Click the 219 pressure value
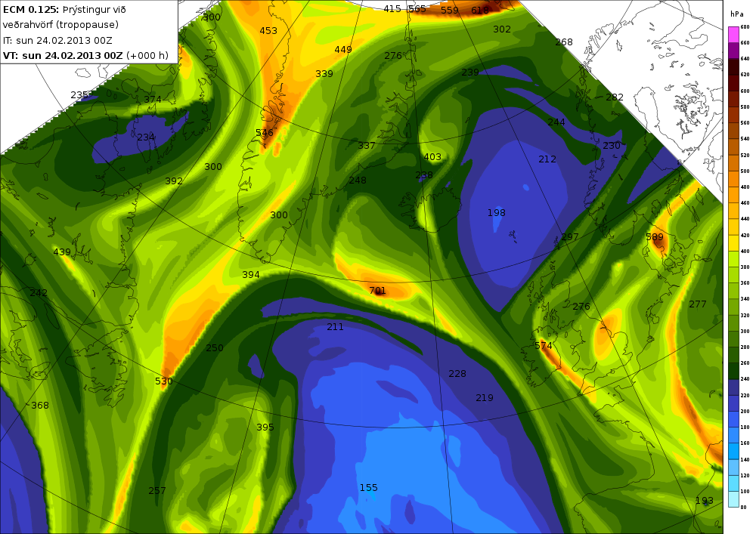This screenshot has height=534, width=756. (x=484, y=398)
